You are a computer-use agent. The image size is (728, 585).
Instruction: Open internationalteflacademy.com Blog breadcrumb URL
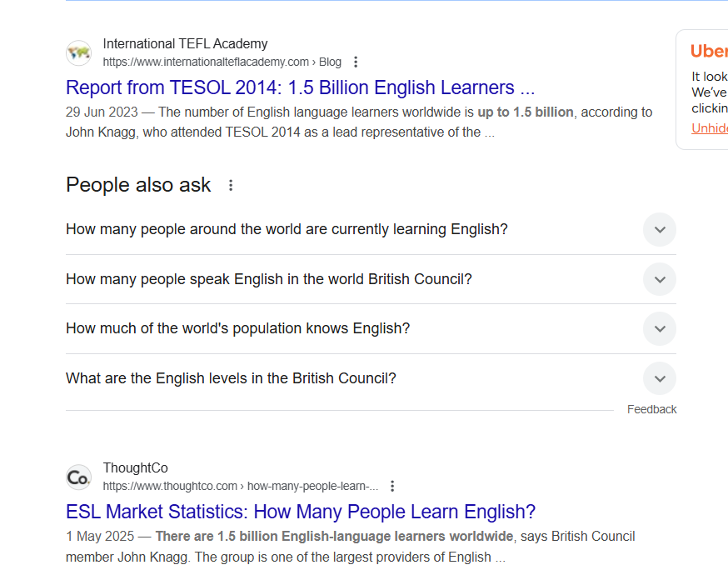[x=222, y=62]
